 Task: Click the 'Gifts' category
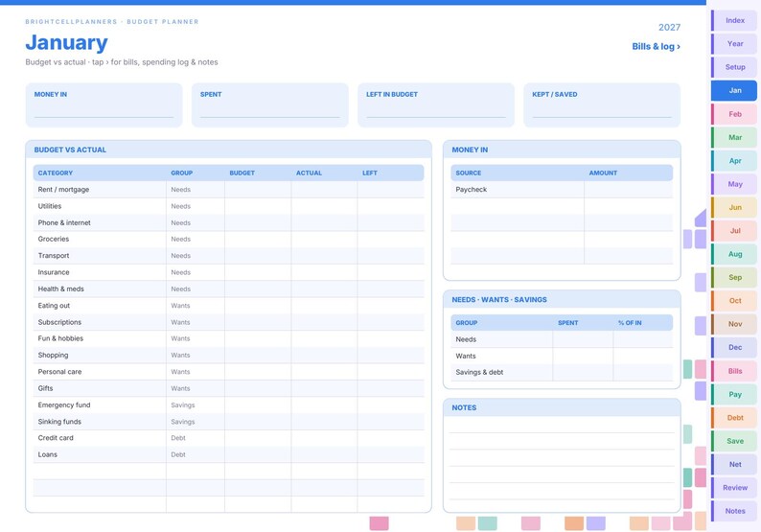pos(45,388)
